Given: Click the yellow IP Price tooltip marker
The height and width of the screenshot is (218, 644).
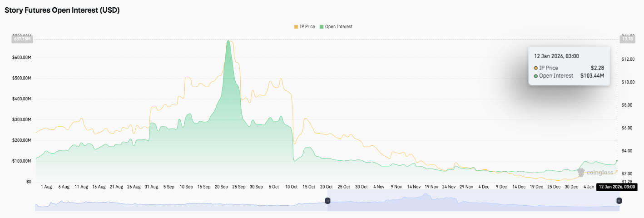Looking at the screenshot, I should (536, 68).
